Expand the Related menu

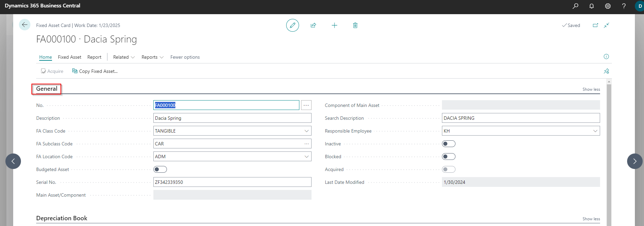124,57
